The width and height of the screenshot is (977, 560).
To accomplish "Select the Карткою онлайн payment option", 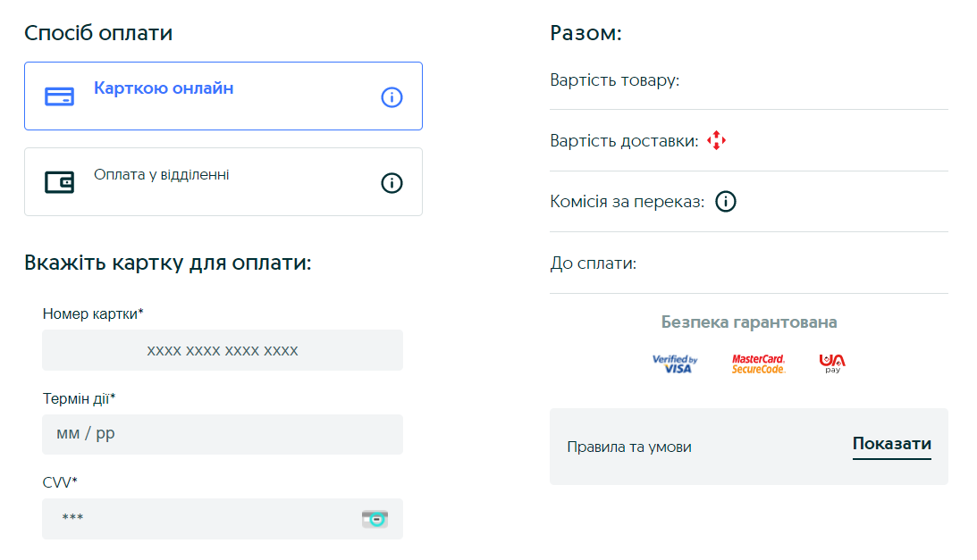I will click(x=223, y=96).
